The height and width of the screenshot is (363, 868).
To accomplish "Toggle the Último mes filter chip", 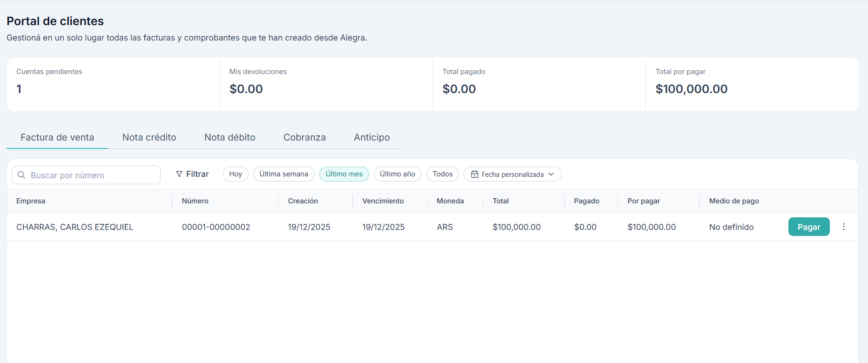I will click(344, 174).
